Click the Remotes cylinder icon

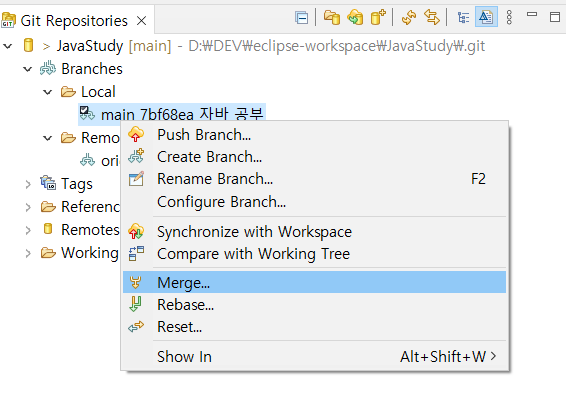click(48, 229)
